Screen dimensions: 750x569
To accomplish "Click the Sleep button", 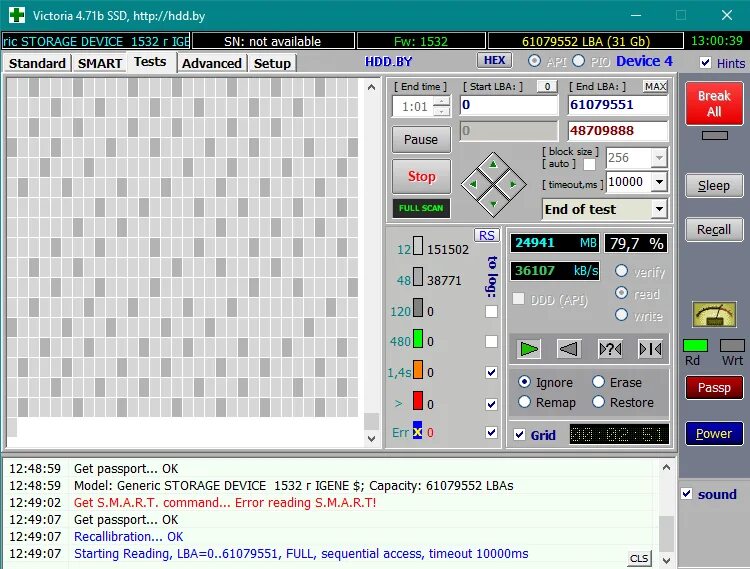I will pyautogui.click(x=714, y=186).
